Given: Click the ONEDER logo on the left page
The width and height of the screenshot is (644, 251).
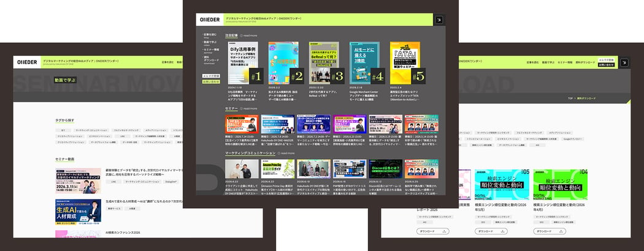Looking at the screenshot, I should pyautogui.click(x=27, y=62).
